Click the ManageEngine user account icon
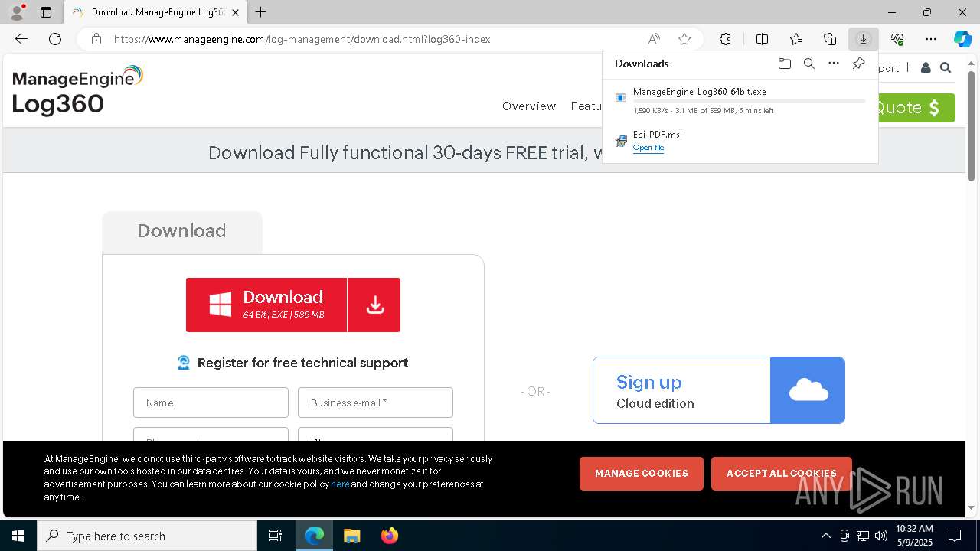This screenshot has height=551, width=980. point(926,68)
